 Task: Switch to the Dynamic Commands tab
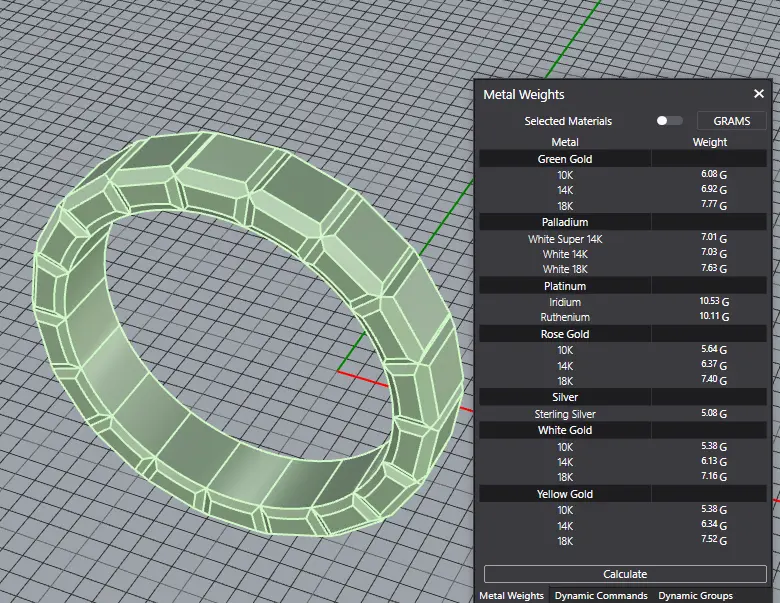pos(600,596)
